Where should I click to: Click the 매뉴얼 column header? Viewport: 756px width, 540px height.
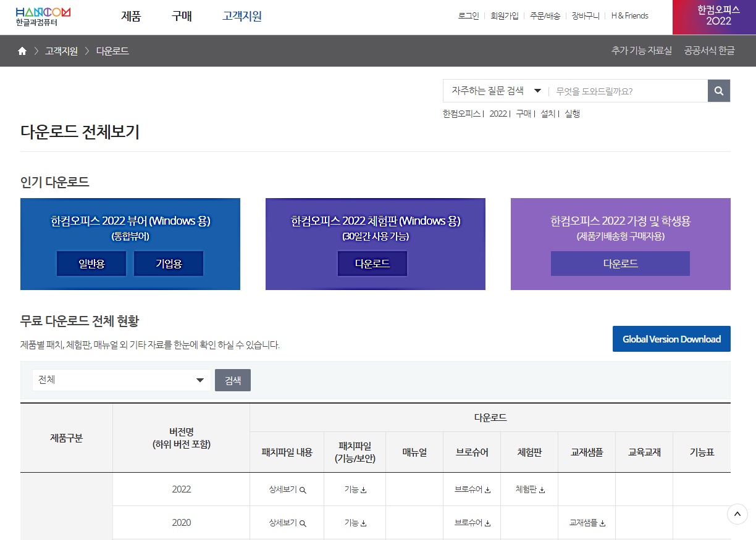pyautogui.click(x=414, y=452)
